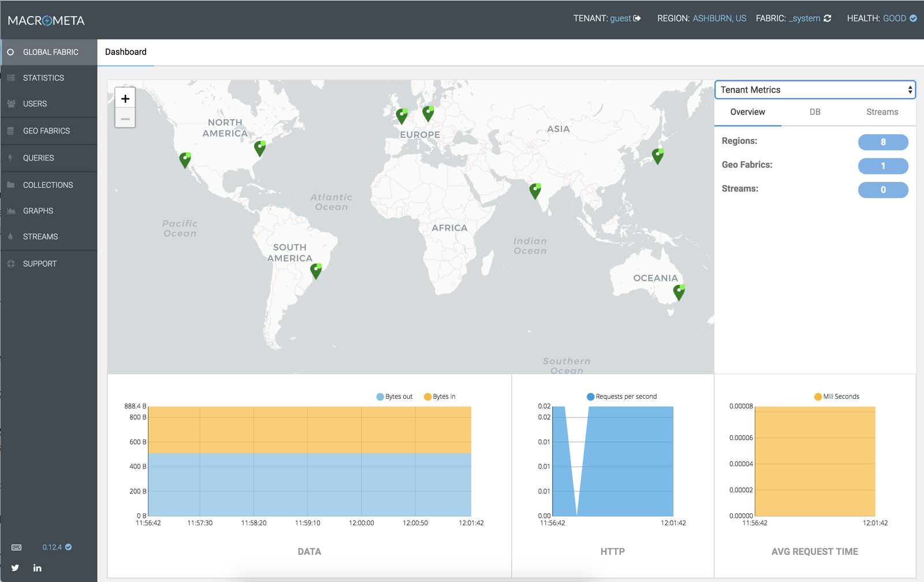Click the Regions: label

pyautogui.click(x=739, y=141)
